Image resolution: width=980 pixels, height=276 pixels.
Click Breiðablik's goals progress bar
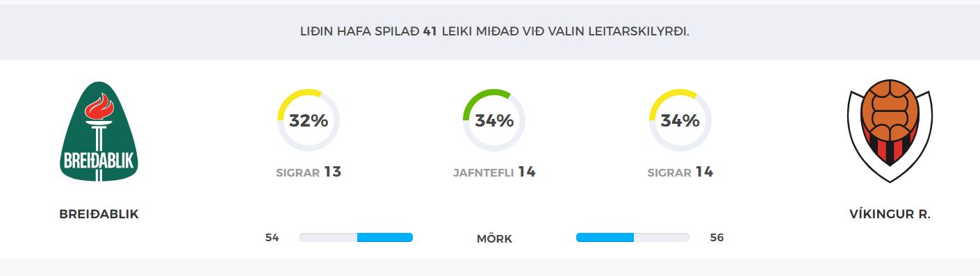356,238
